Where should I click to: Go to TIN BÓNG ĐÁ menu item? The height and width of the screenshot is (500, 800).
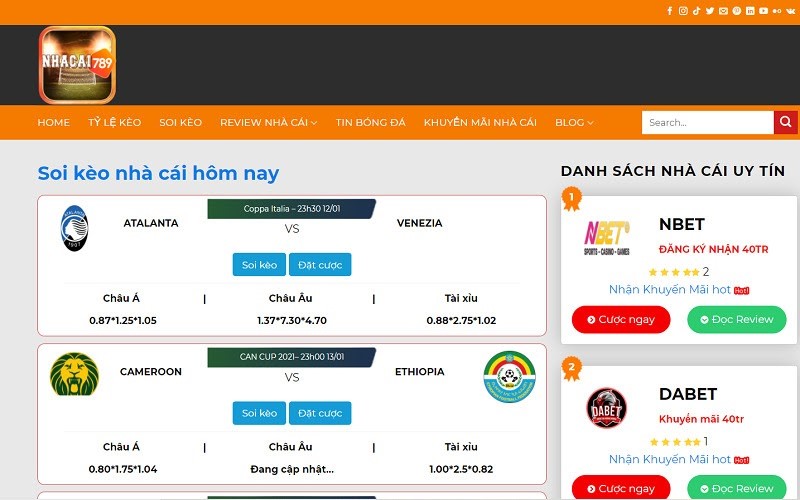[x=370, y=123]
